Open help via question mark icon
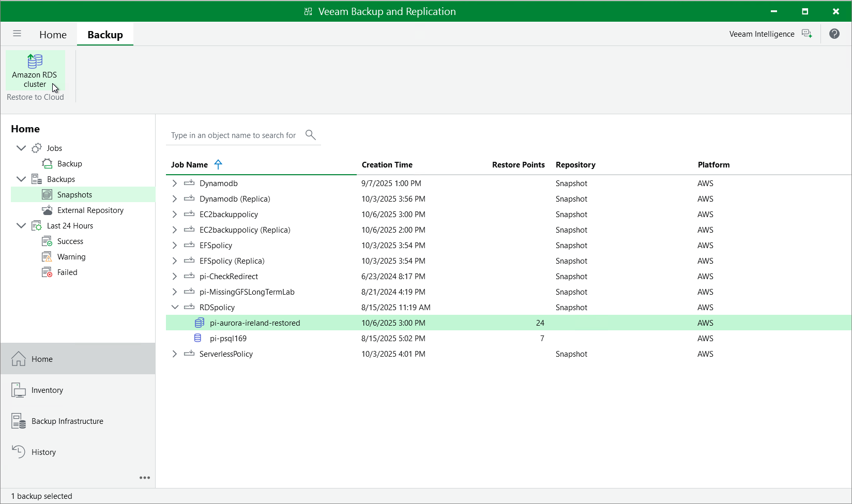This screenshot has height=504, width=852. [x=834, y=34]
